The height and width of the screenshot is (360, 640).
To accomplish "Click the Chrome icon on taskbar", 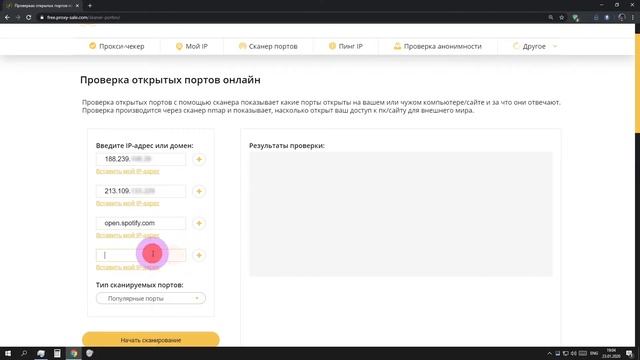I will [x=73, y=353].
